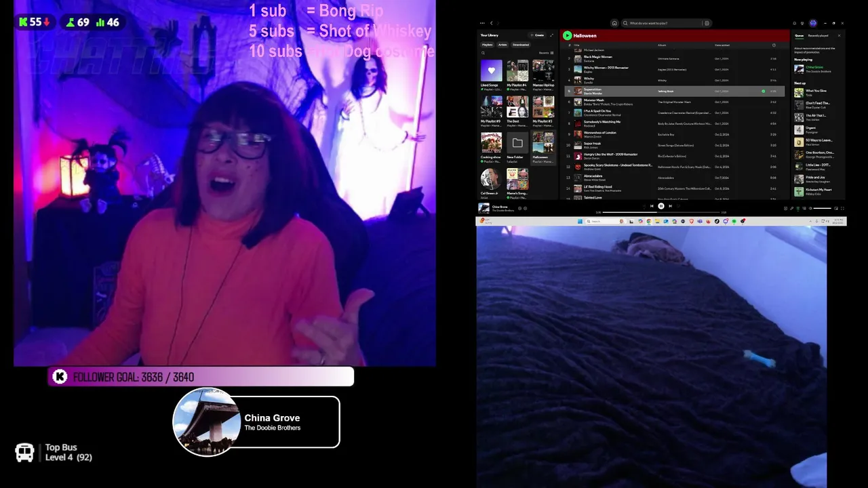Click What You Give in Next up queue

[817, 92]
